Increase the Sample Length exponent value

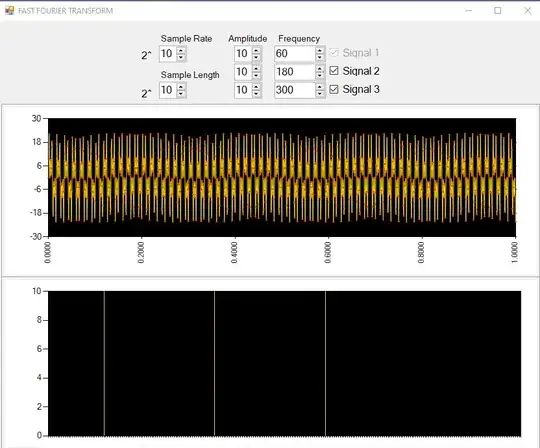pyautogui.click(x=181, y=87)
